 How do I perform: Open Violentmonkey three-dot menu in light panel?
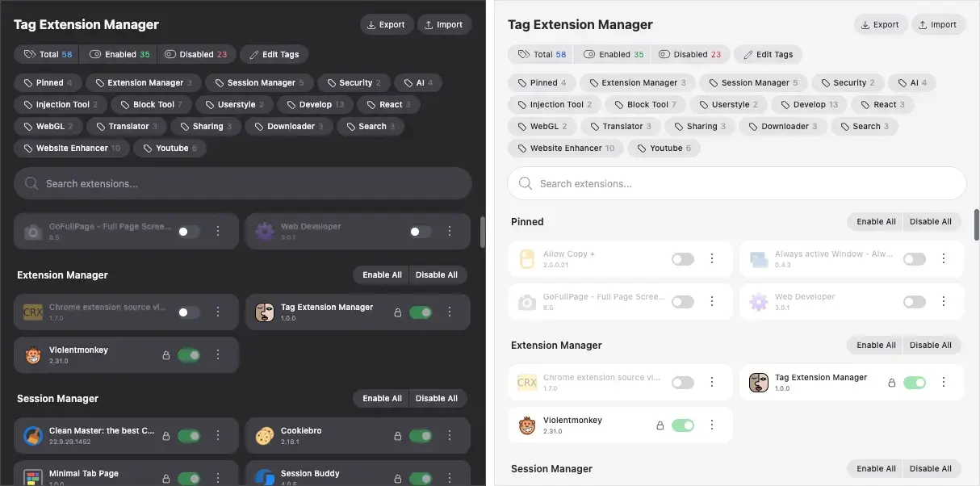click(712, 425)
